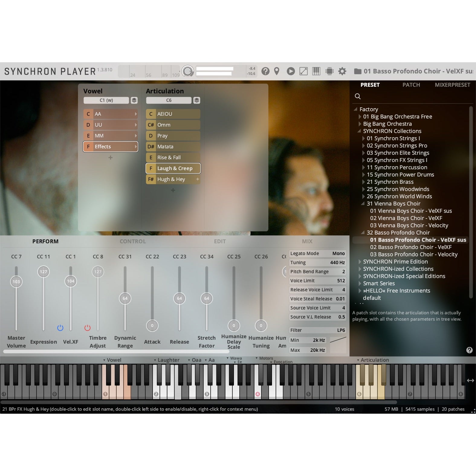Image resolution: width=476 pixels, height=476 pixels.
Task: Click the Attack slider handle
Action: pos(152,325)
